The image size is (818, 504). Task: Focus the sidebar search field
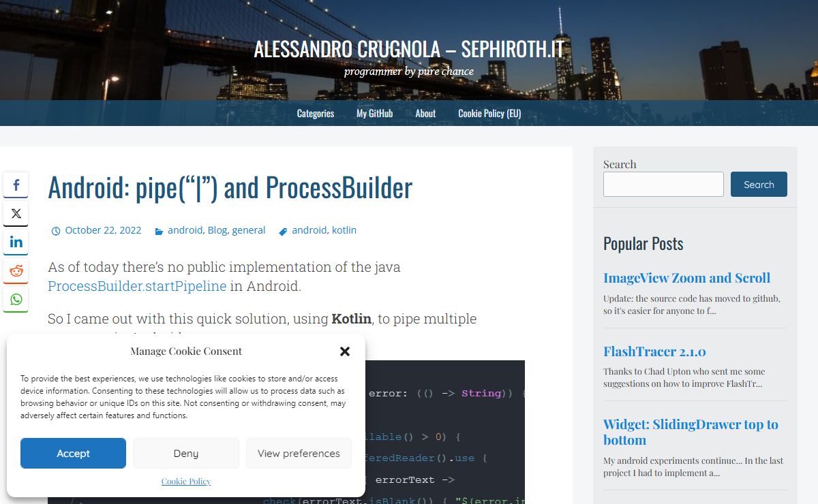pos(663,185)
